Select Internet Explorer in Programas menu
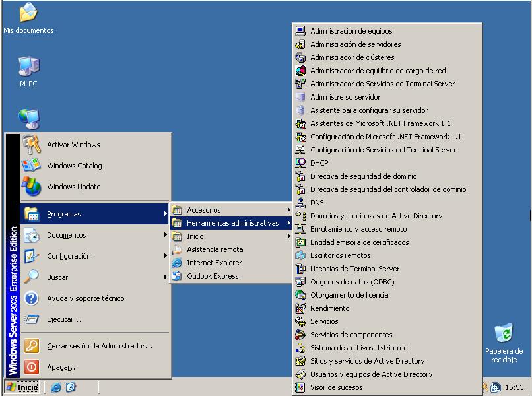This screenshot has width=532, height=396. coord(231,263)
